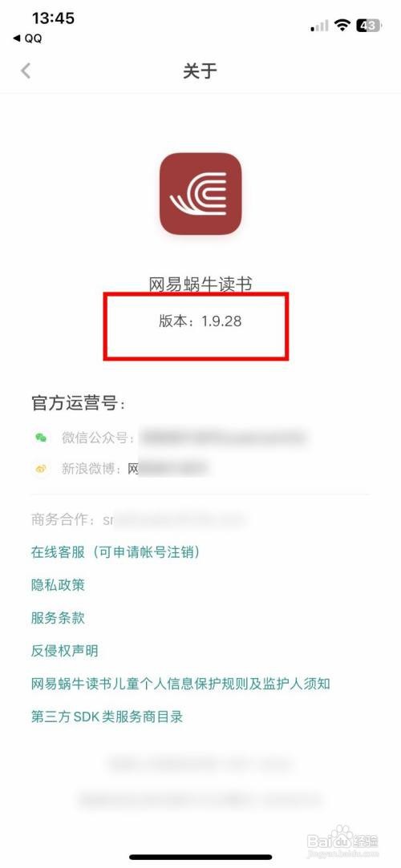
Task: Open the 隐私政策 link
Action: [58, 584]
